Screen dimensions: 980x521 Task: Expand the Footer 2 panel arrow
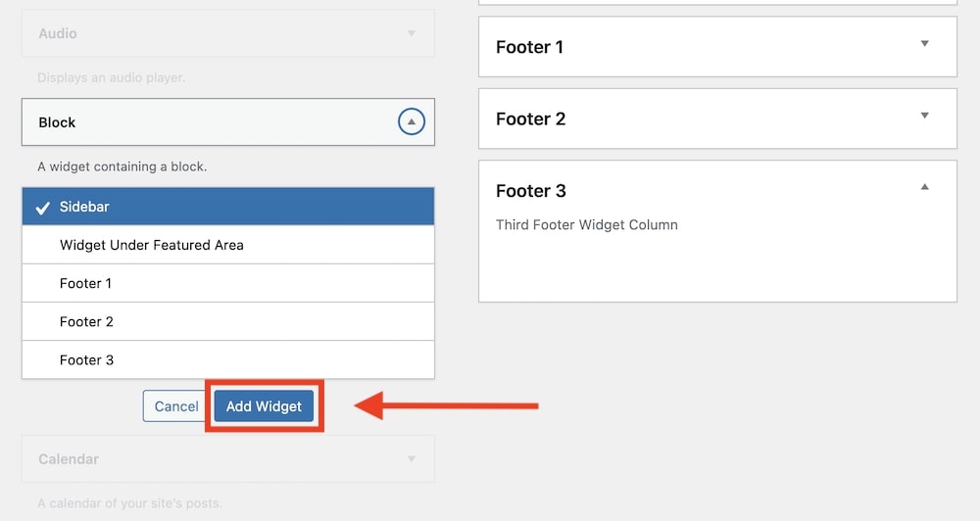[x=924, y=116]
